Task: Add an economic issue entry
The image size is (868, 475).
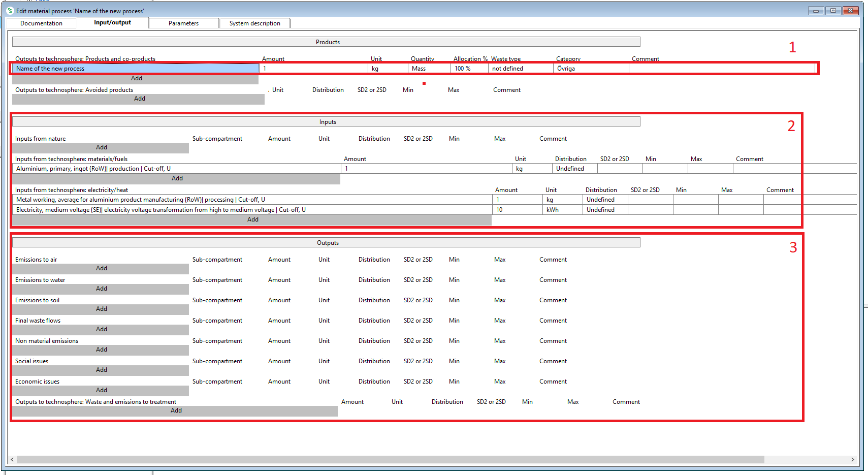Action: [101, 391]
